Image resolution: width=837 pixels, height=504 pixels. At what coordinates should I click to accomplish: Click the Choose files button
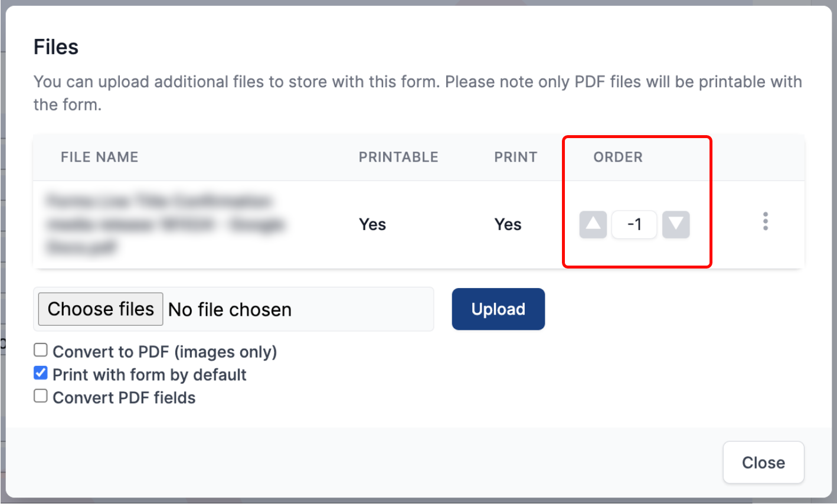pyautogui.click(x=100, y=309)
